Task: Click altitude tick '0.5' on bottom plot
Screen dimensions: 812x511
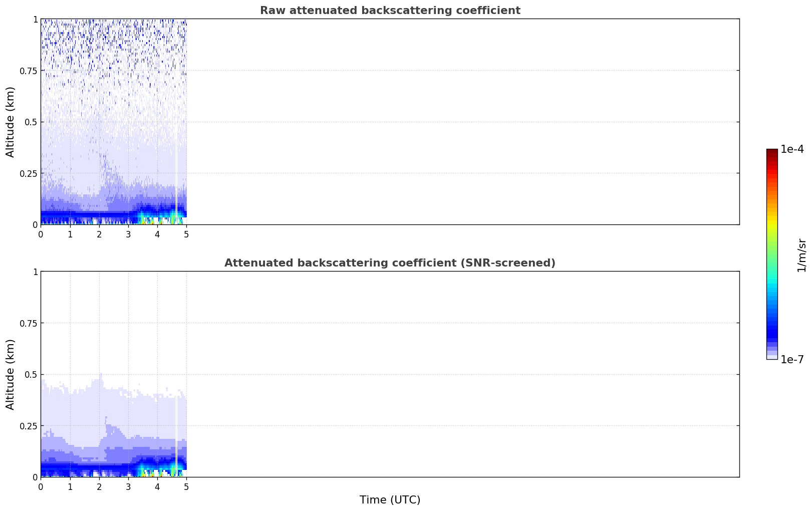Action: pos(30,374)
